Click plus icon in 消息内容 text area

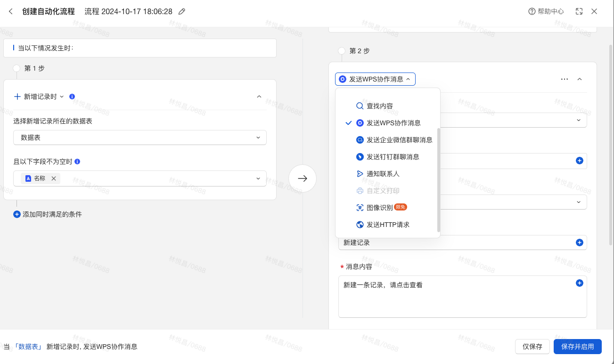[x=580, y=283]
